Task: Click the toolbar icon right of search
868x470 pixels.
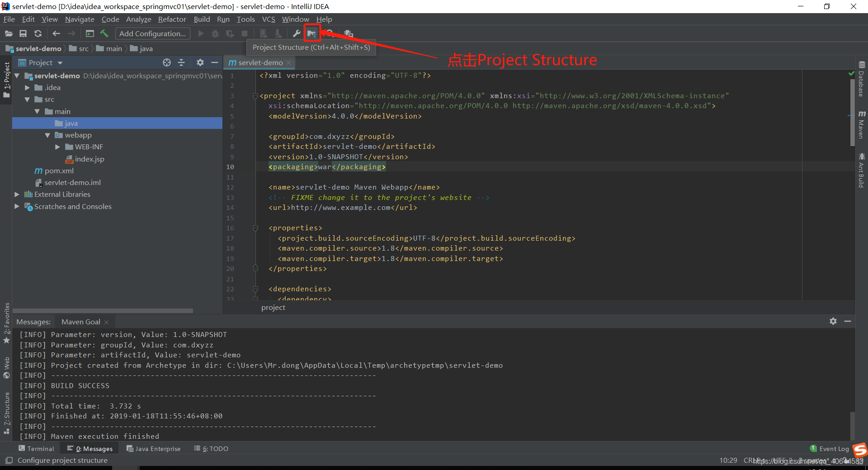Action: 348,33
